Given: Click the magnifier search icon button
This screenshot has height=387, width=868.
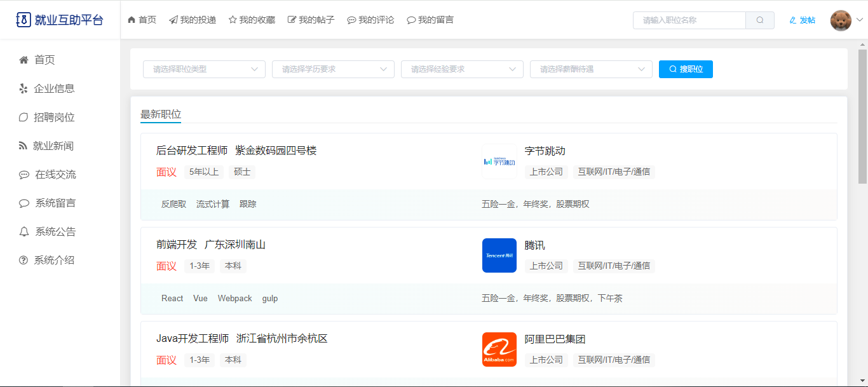Looking at the screenshot, I should pyautogui.click(x=760, y=20).
